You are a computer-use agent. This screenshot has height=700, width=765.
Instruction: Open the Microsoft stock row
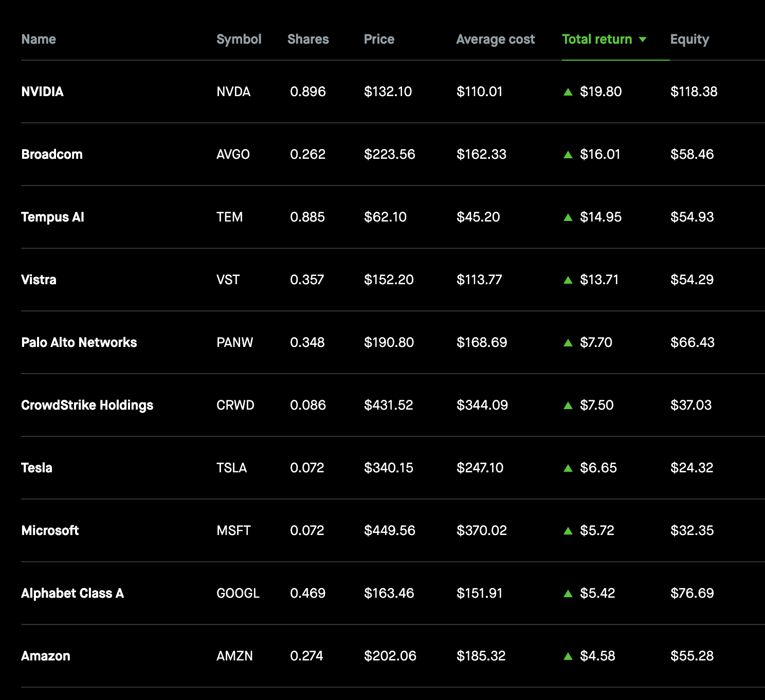[x=393, y=530]
